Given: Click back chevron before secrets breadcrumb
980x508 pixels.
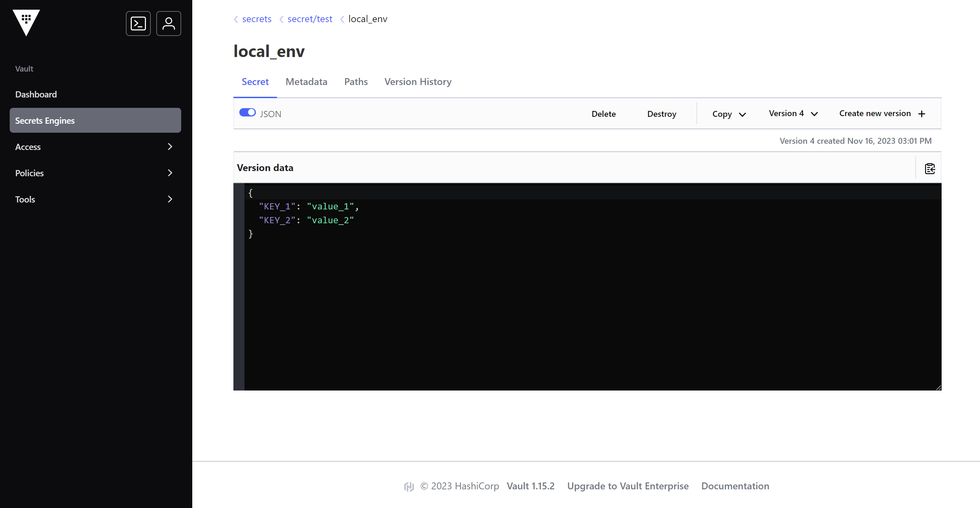Looking at the screenshot, I should click(x=236, y=19).
